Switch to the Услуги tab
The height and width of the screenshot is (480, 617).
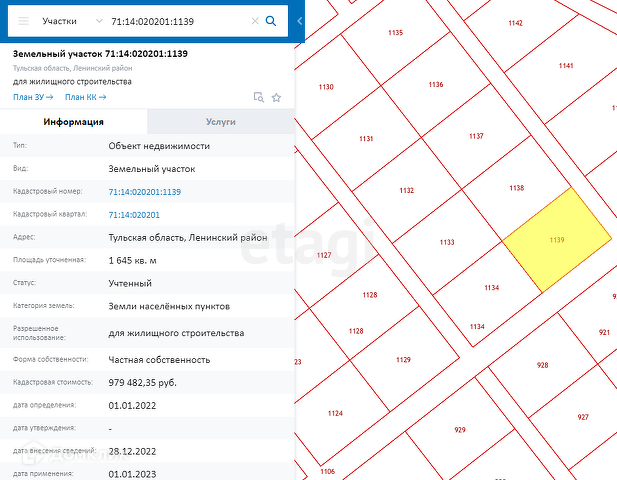pos(221,122)
